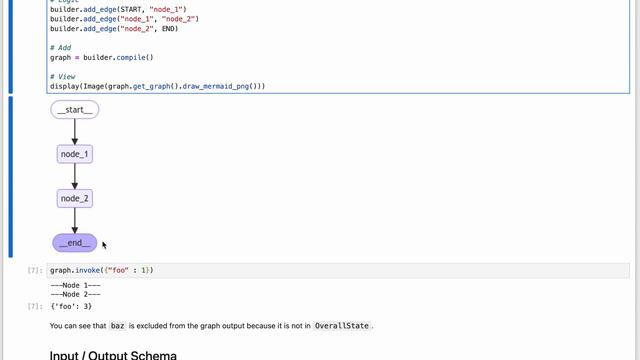Click the [7] input cell prompt
The image size is (640, 360).
35,270
